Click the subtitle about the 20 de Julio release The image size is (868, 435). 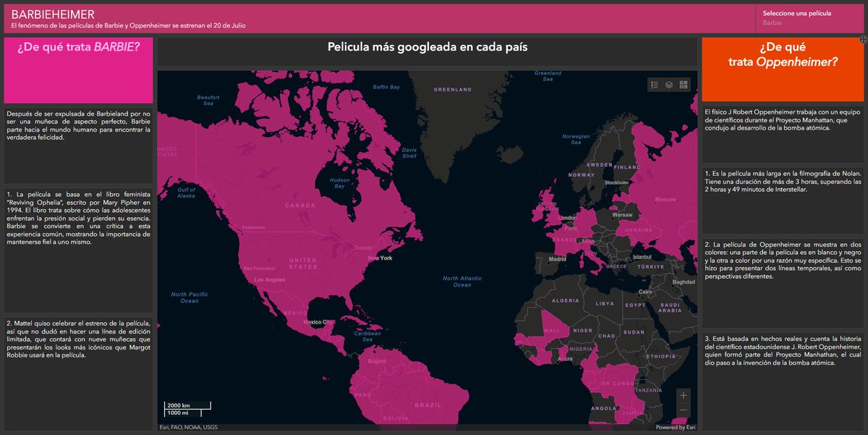tap(129, 26)
